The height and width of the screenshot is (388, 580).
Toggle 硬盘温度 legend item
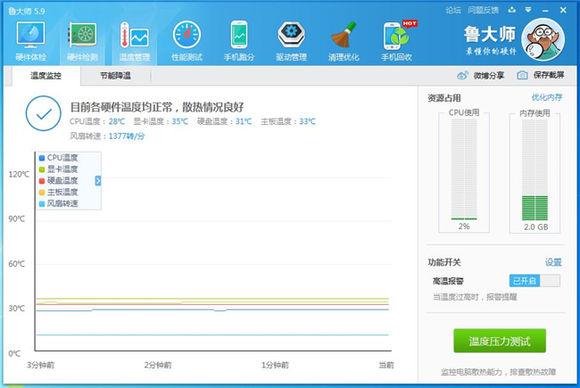coord(58,180)
